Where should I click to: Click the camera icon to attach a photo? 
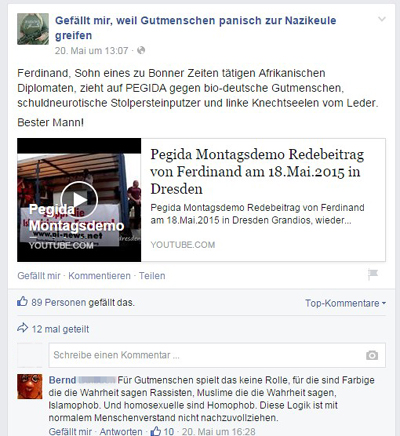pos(372,355)
